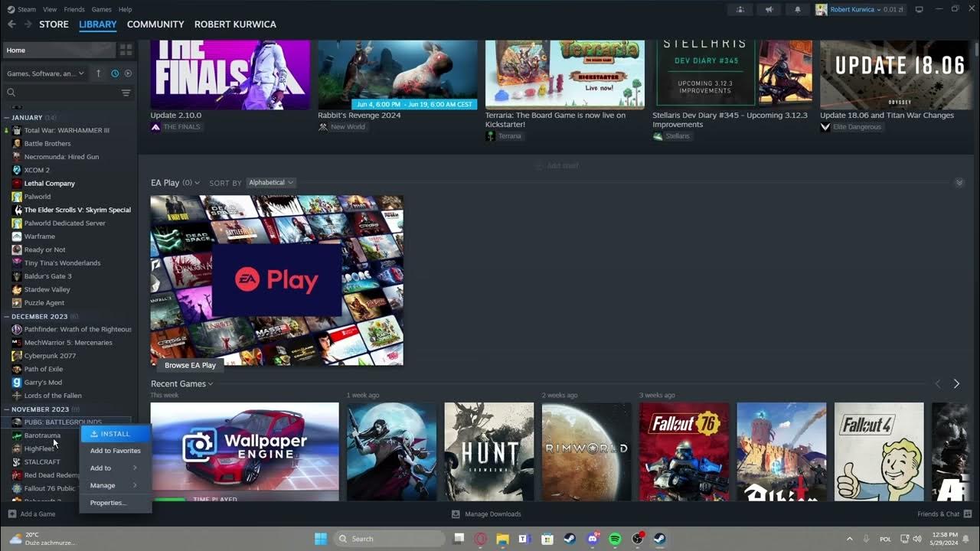The height and width of the screenshot is (551, 980).
Task: Open the Elite Dangerous game link
Action: [x=851, y=127]
